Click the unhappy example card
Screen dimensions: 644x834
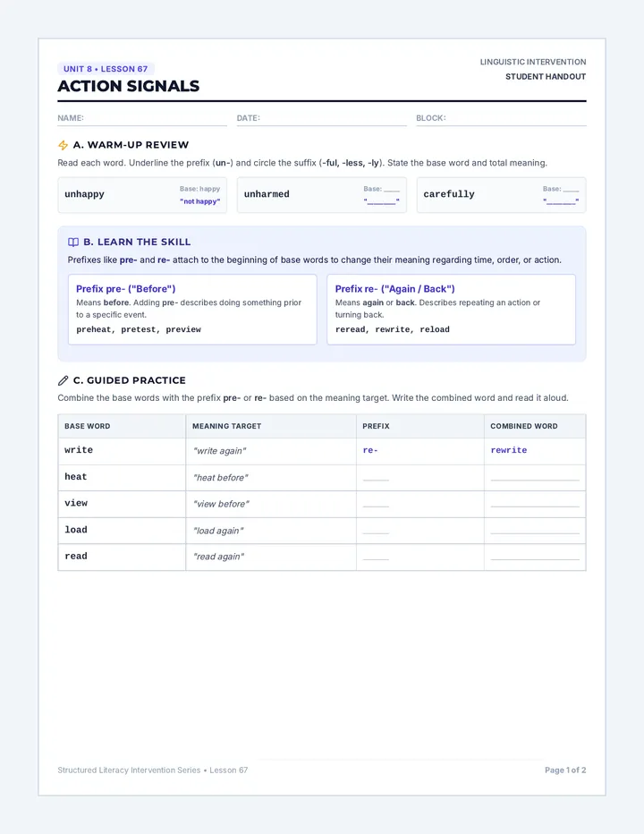pos(142,195)
